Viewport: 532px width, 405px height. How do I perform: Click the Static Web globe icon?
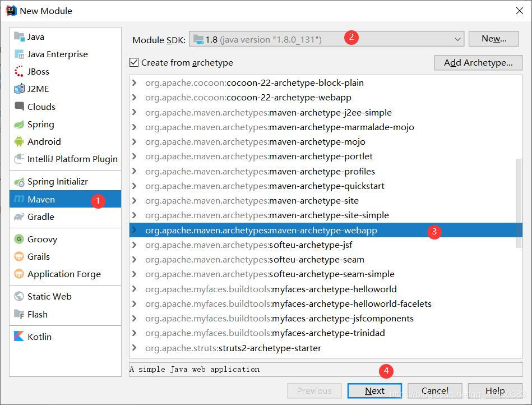tap(19, 296)
